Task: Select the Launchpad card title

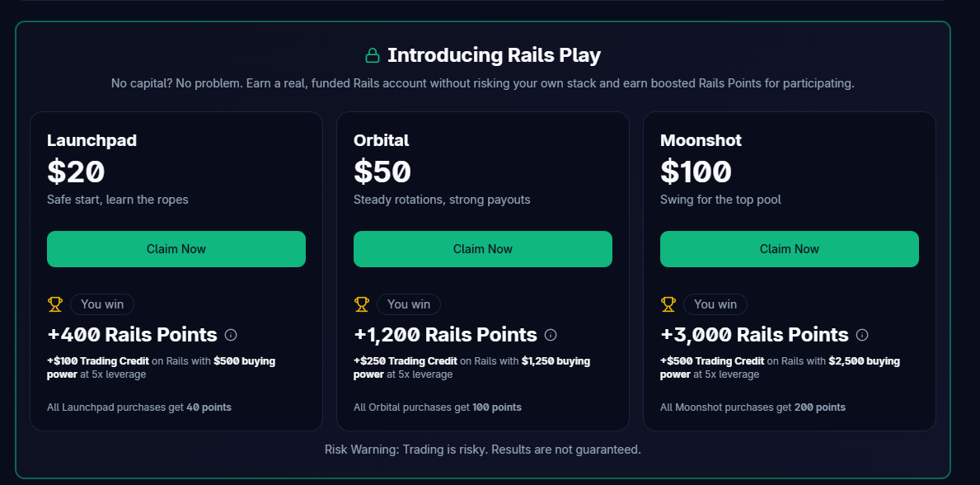Action: (x=91, y=140)
